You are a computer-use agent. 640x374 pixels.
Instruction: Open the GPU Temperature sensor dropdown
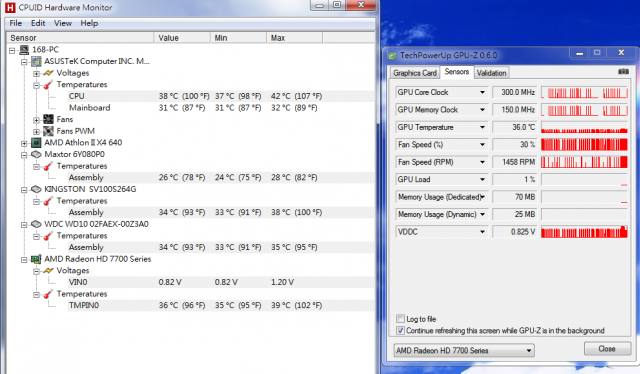[x=482, y=127]
